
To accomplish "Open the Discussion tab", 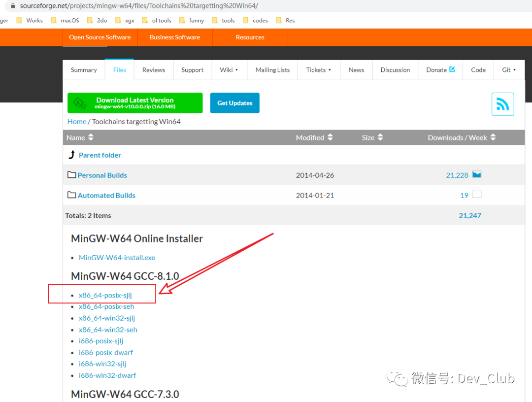I will coord(395,69).
